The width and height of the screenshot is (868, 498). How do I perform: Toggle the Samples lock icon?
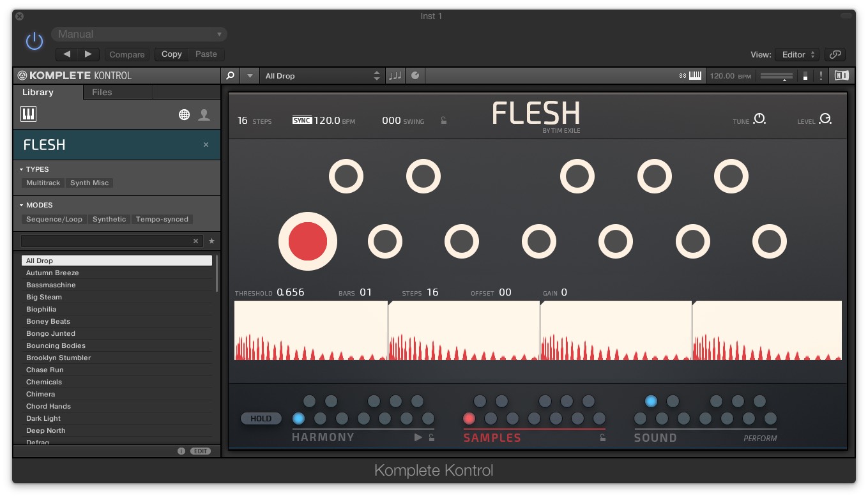point(602,437)
